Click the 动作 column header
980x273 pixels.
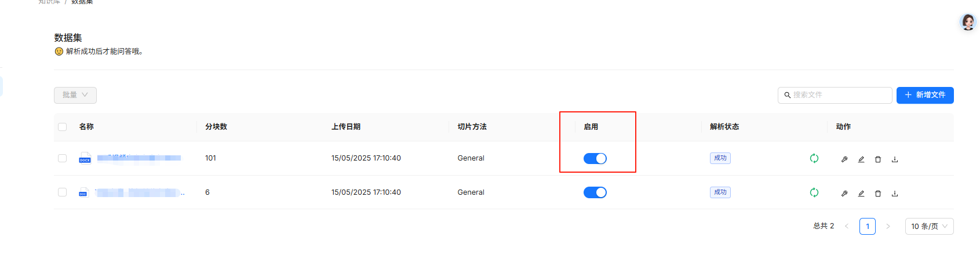point(843,127)
